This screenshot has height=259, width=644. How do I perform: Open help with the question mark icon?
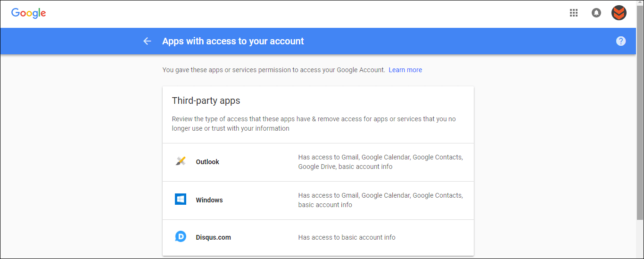[621, 41]
